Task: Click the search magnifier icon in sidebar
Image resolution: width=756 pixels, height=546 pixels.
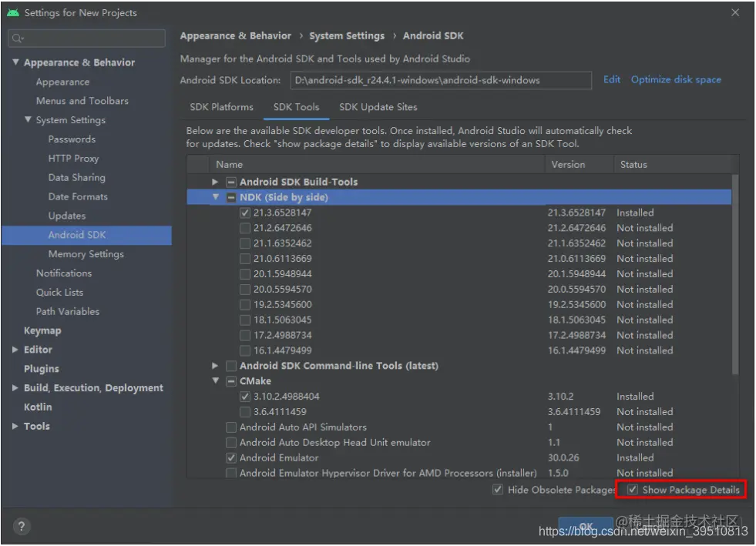Action: tap(18, 38)
